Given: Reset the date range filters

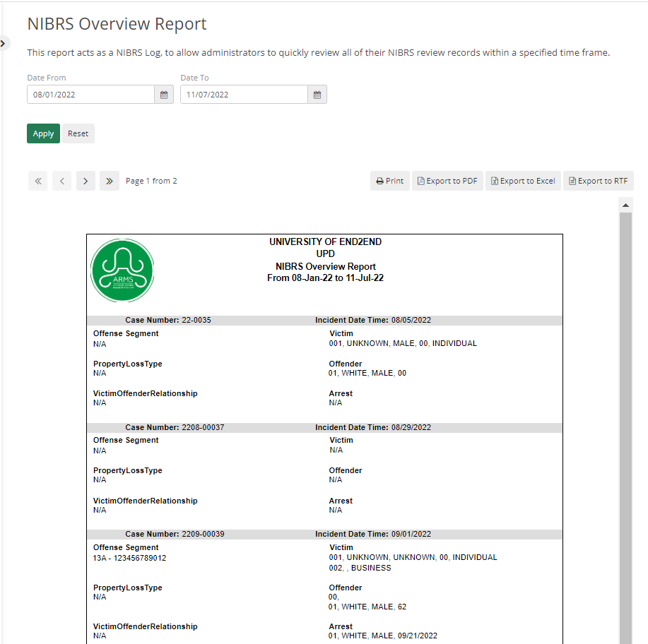Looking at the screenshot, I should [78, 133].
